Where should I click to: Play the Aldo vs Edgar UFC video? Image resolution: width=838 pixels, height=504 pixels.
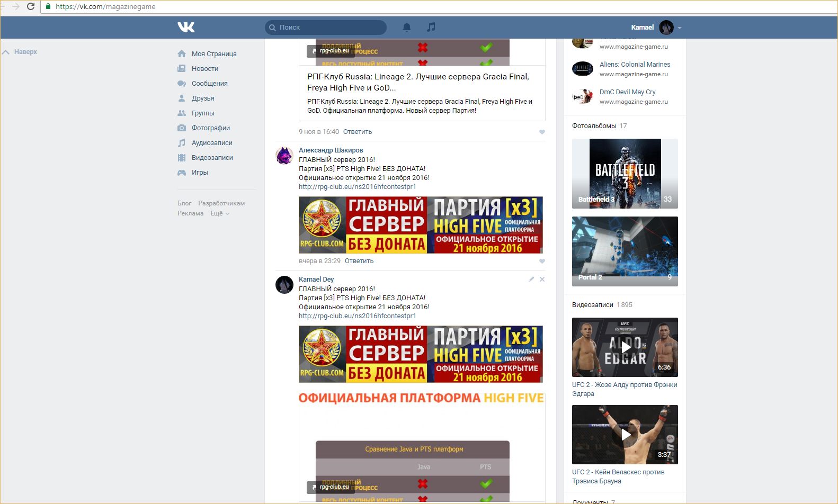[625, 347]
